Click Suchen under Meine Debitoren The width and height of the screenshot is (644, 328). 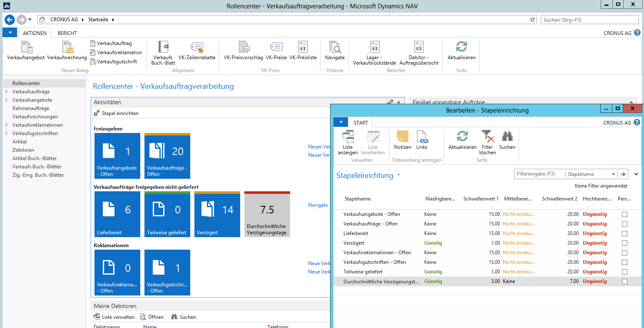click(184, 317)
